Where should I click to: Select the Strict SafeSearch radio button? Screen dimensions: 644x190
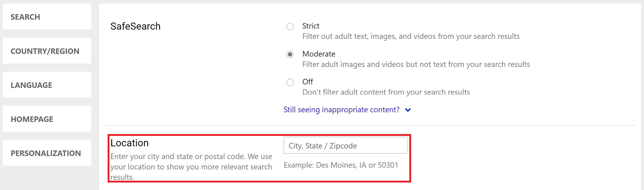point(290,26)
